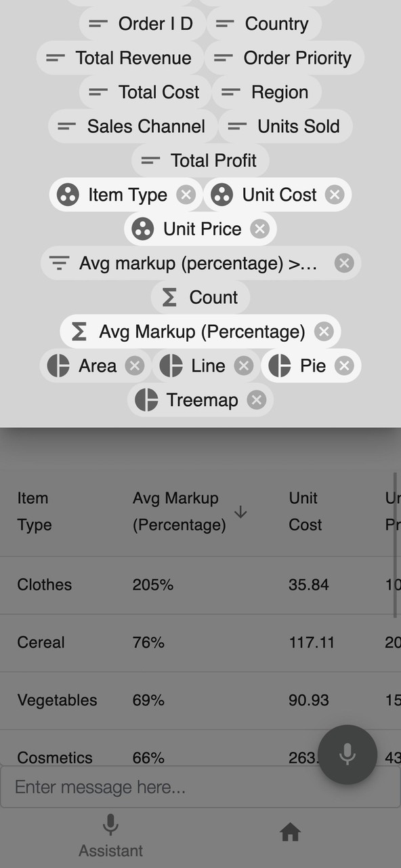This screenshot has width=401, height=868.
Task: Remove the Unit Price field
Action: point(259,229)
